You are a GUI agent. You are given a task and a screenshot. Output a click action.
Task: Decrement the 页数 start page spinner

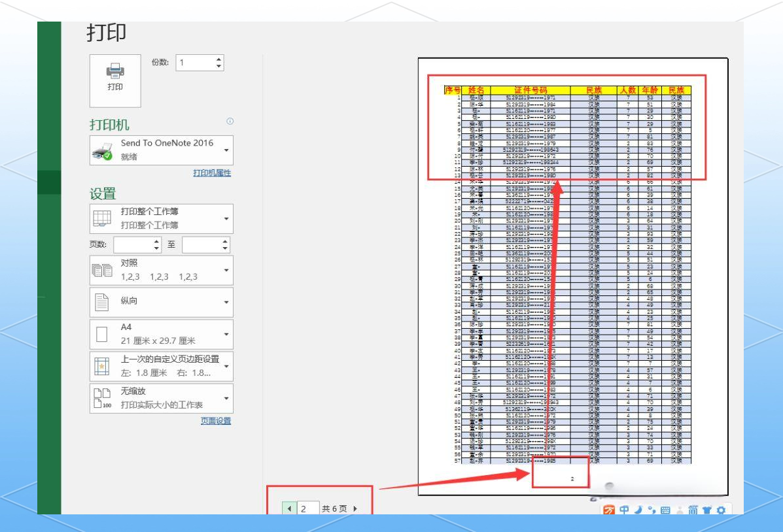coord(157,248)
